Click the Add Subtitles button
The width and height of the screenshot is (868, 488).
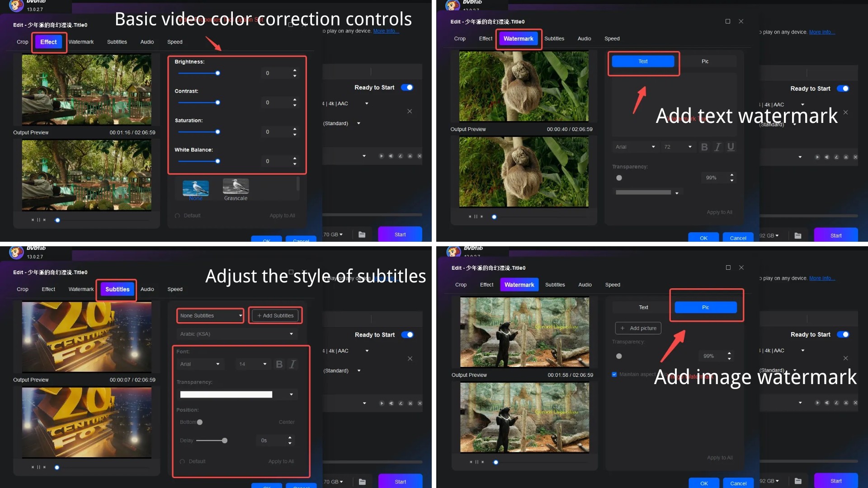tap(275, 315)
